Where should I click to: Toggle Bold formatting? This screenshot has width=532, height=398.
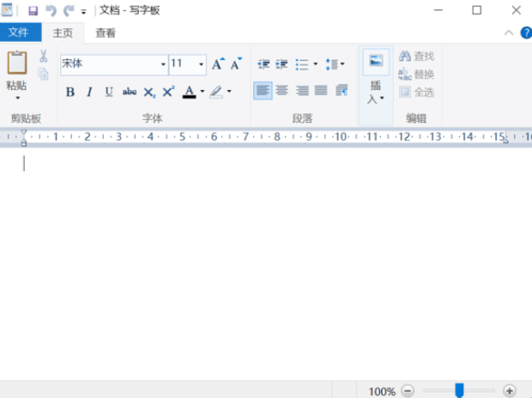(x=70, y=92)
